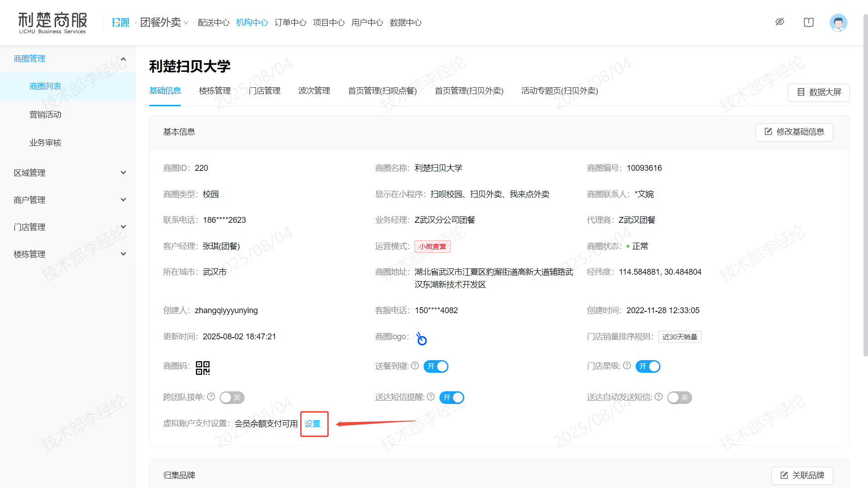
Task: Click the 修改基础信息 button
Action: tap(794, 132)
